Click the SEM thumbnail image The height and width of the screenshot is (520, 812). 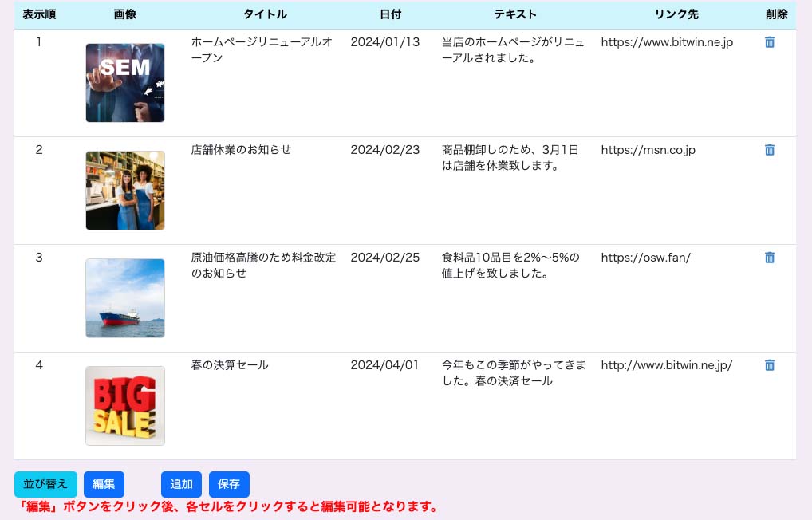coord(125,83)
